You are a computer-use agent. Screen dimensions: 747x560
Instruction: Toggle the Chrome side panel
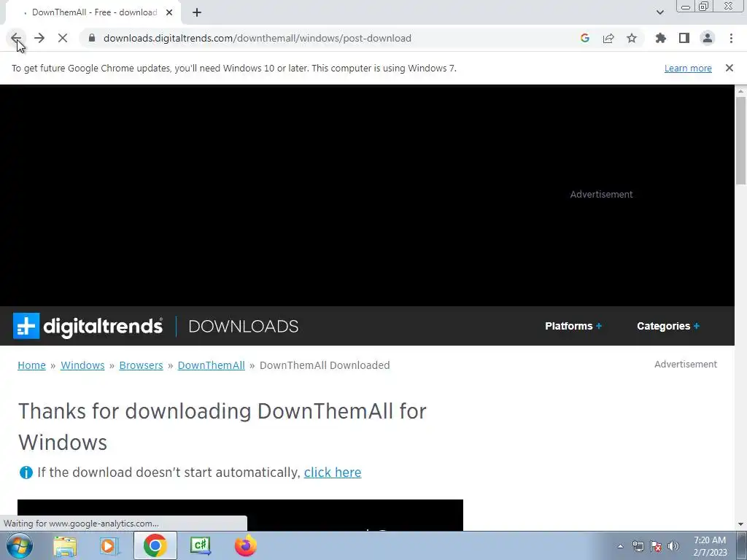pos(684,38)
